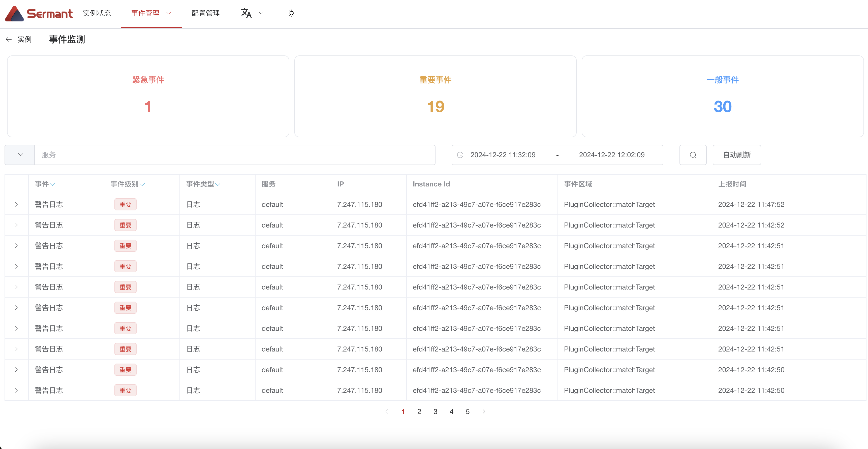Go to next page arrow in pagination

pos(484,412)
